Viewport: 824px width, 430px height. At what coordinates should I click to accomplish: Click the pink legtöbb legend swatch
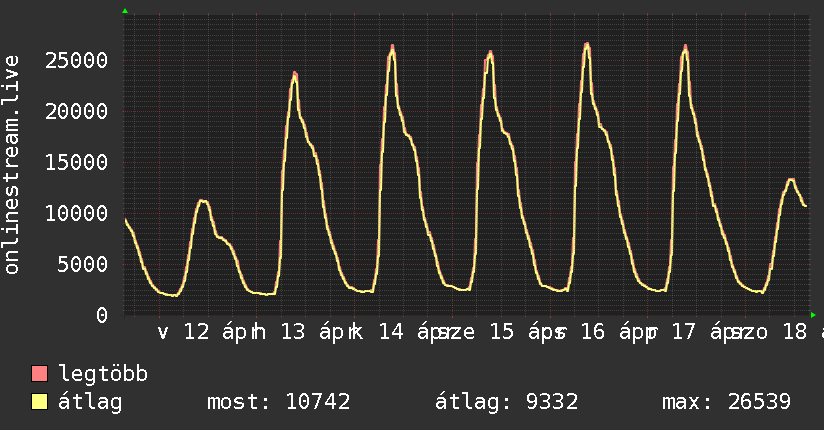click(40, 375)
